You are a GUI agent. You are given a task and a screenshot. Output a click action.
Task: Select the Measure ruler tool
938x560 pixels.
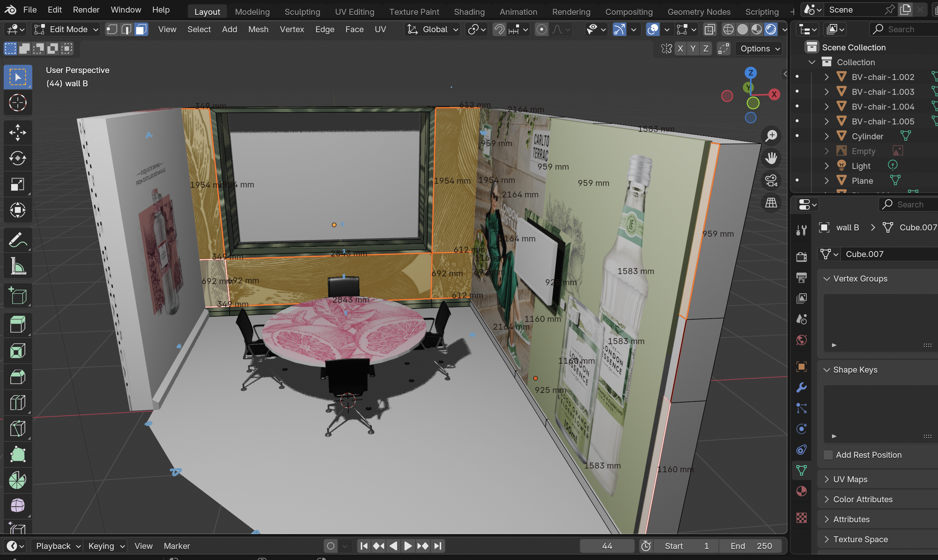pyautogui.click(x=18, y=267)
